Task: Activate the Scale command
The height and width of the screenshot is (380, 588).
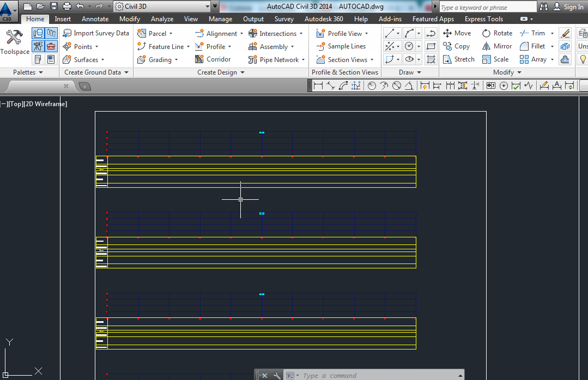Action: click(495, 59)
